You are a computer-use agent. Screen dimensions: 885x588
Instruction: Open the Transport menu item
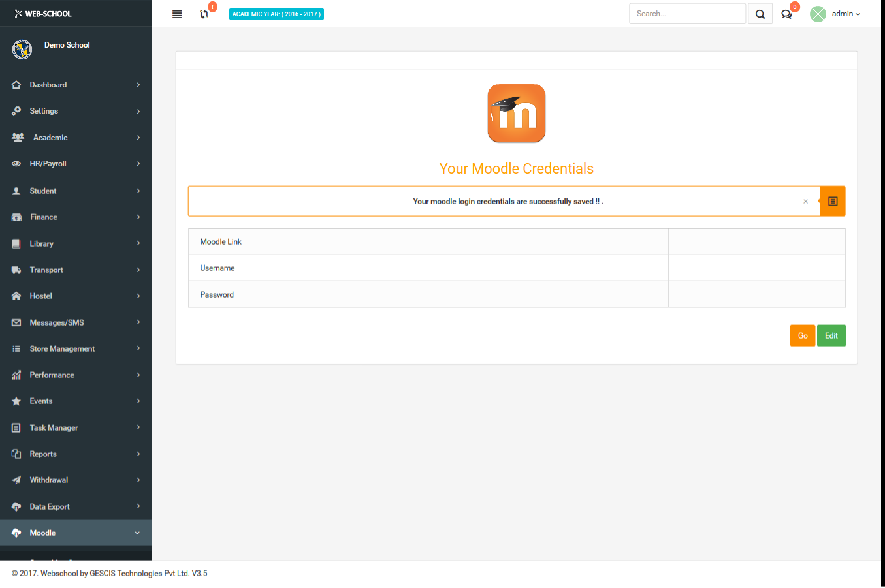tap(76, 270)
